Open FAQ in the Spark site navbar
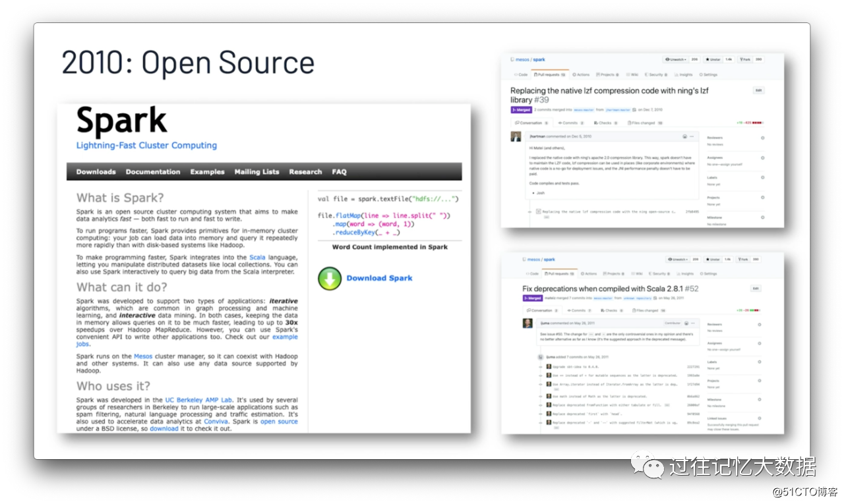This screenshot has height=504, width=844. point(339,172)
